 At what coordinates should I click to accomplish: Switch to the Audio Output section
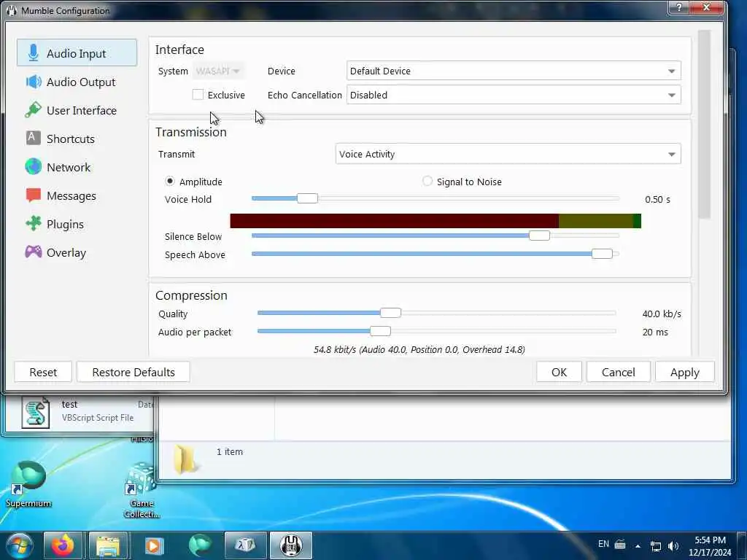pos(77,82)
